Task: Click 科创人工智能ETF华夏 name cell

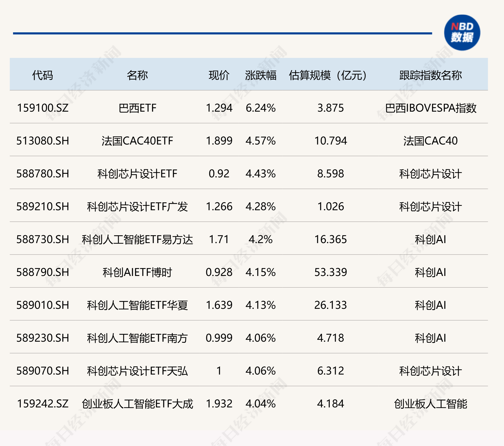Action: [137, 305]
